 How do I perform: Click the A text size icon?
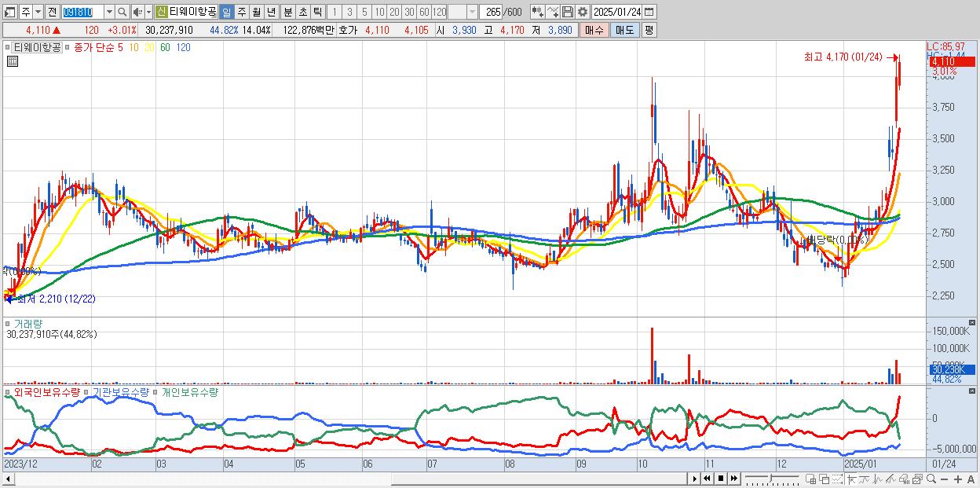pos(971,479)
